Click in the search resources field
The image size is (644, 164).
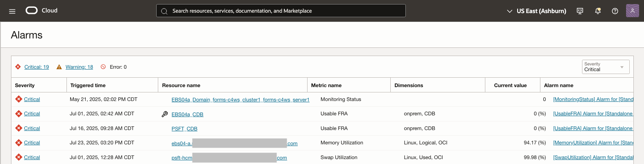pyautogui.click(x=281, y=11)
